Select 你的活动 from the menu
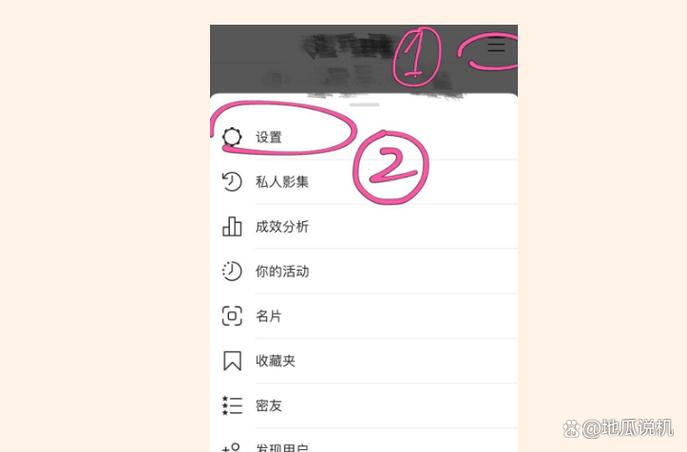Image resolution: width=687 pixels, height=452 pixels. 364,271
